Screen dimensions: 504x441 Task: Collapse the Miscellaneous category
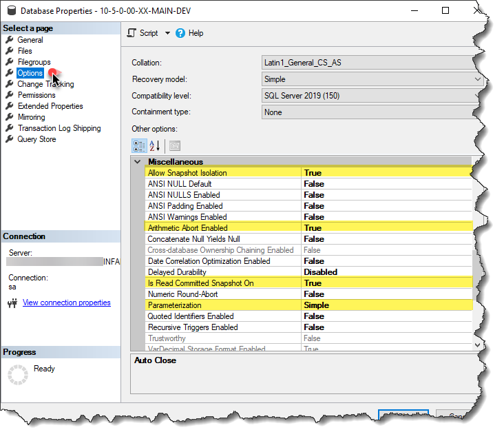pyautogui.click(x=138, y=161)
